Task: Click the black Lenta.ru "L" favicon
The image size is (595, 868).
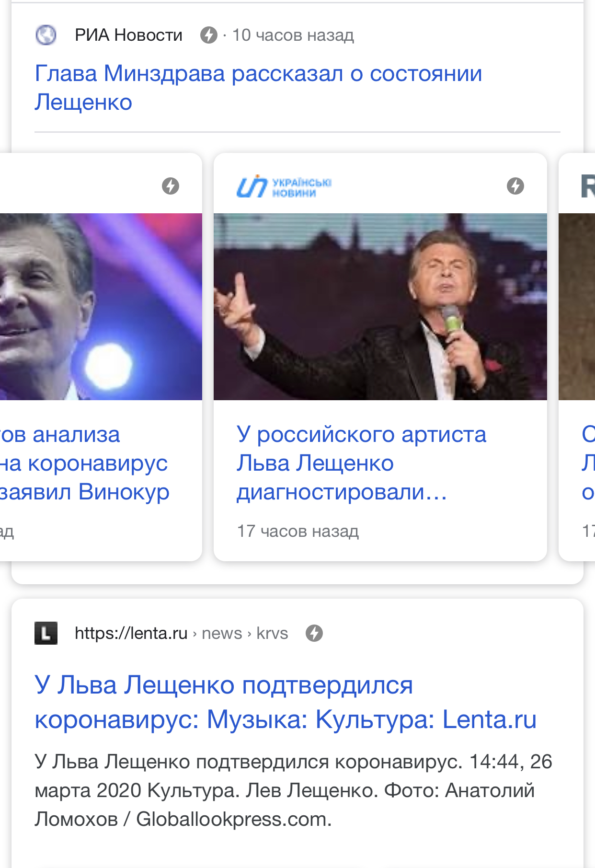Action: 46,633
